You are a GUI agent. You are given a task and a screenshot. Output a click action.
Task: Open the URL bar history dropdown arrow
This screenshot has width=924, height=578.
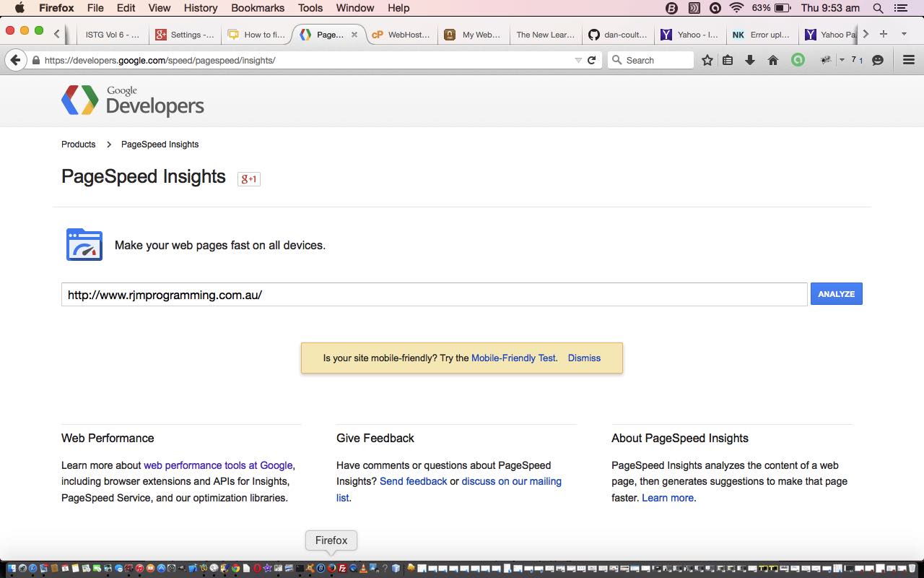[x=578, y=61]
